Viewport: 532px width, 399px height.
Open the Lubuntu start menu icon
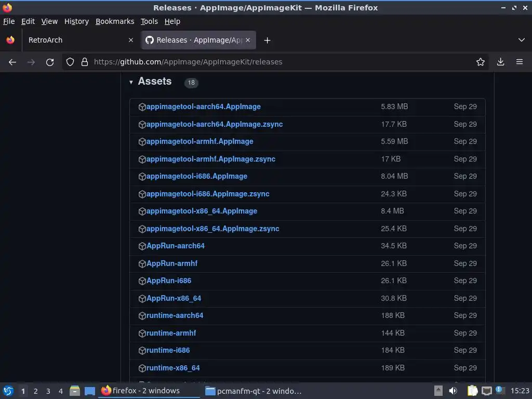coord(8,391)
